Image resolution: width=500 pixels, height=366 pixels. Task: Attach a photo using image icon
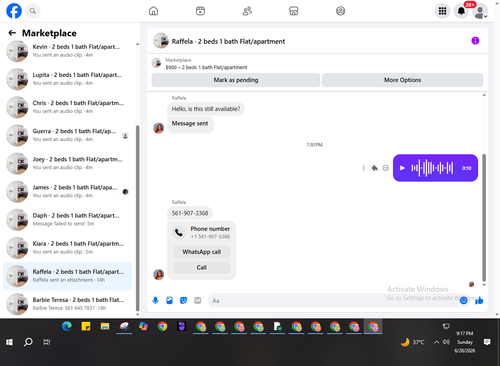coord(169,301)
